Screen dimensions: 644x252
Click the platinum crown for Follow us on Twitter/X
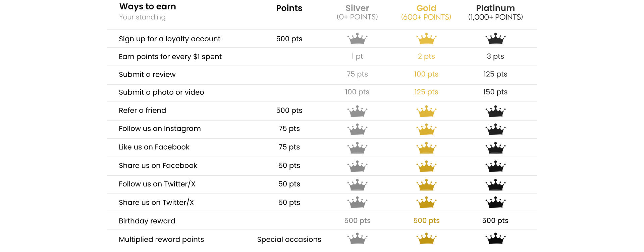(x=495, y=184)
